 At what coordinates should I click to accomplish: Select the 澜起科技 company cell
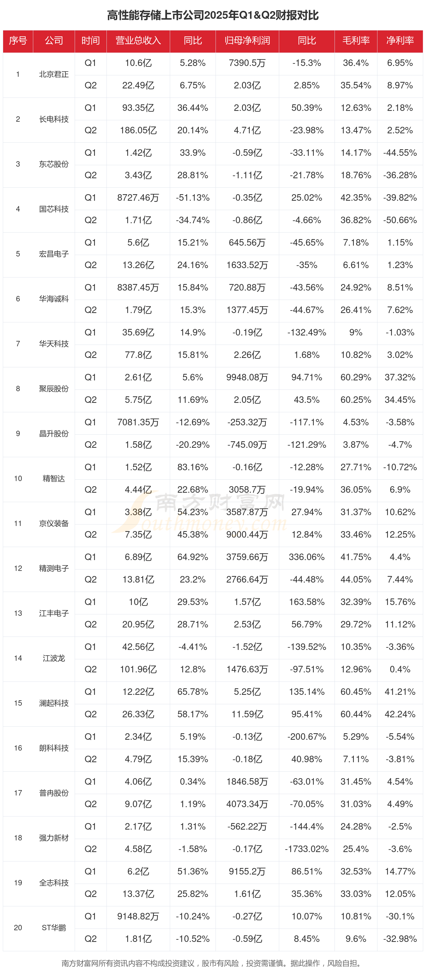[54, 703]
